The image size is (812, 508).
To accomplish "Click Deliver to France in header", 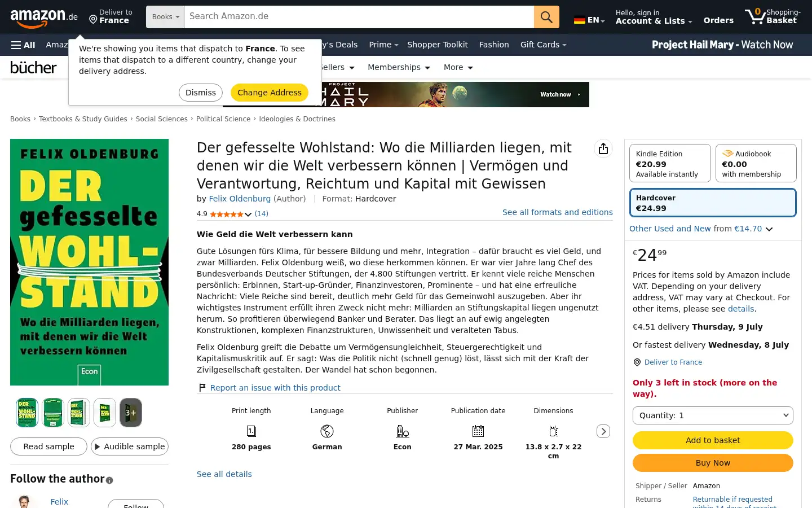I will click(x=111, y=16).
